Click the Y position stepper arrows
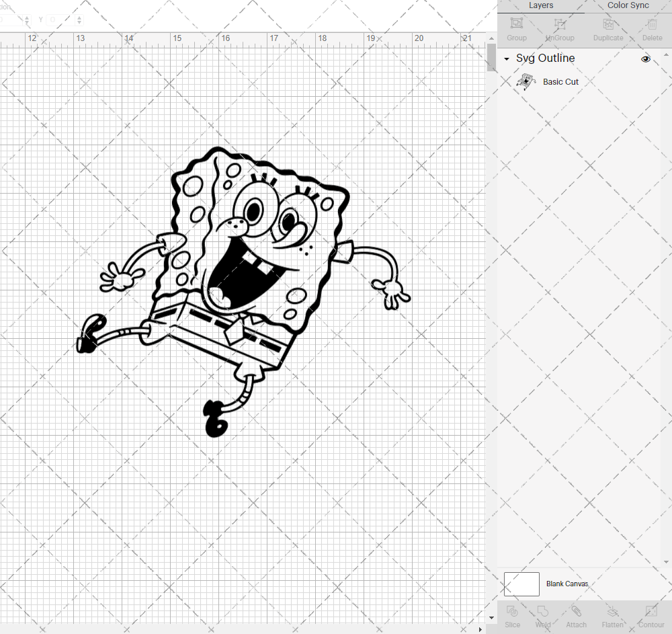This screenshot has height=634, width=672. [x=79, y=19]
